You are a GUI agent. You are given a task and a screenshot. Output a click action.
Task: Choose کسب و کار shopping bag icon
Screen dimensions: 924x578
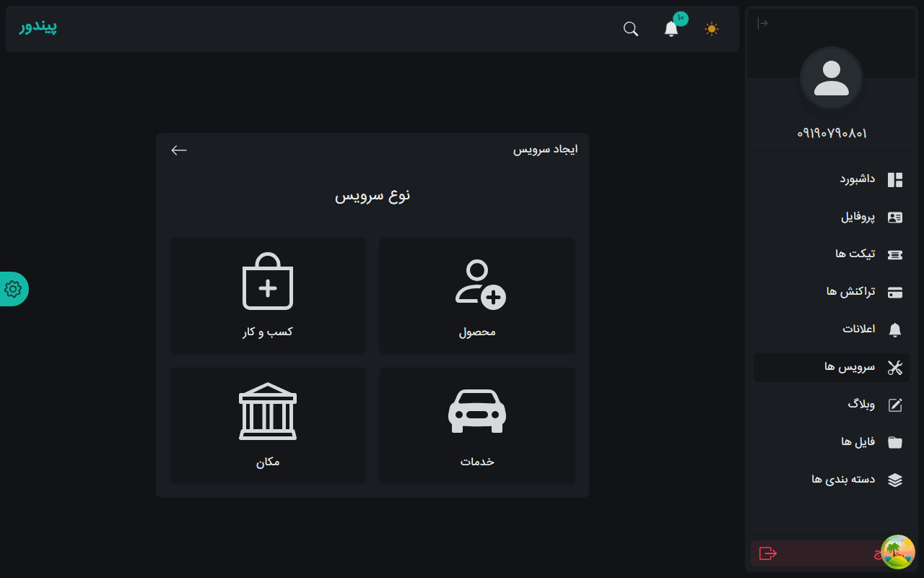268,281
